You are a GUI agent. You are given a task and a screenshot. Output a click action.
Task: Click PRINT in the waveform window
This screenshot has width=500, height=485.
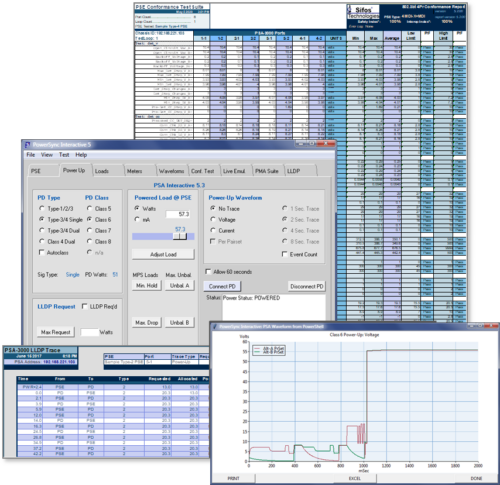tap(233, 478)
